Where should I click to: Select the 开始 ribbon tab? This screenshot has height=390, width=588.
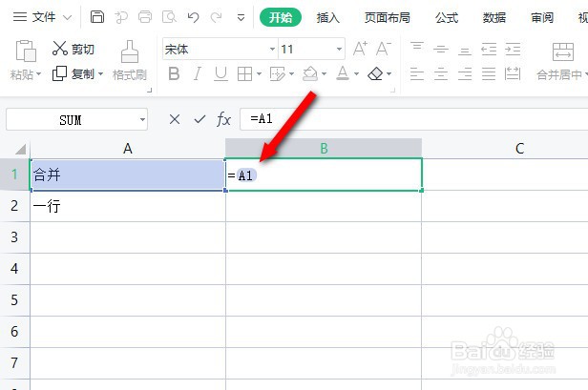[281, 17]
